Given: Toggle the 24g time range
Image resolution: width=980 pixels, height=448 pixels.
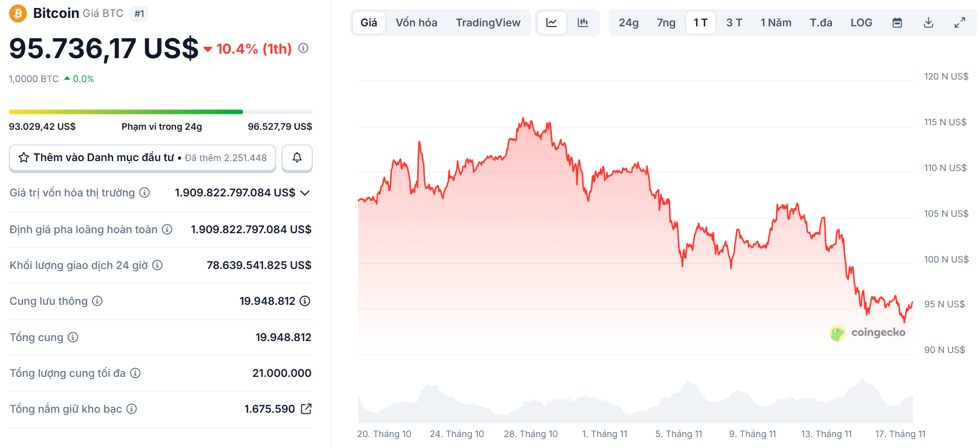Looking at the screenshot, I should (x=628, y=22).
